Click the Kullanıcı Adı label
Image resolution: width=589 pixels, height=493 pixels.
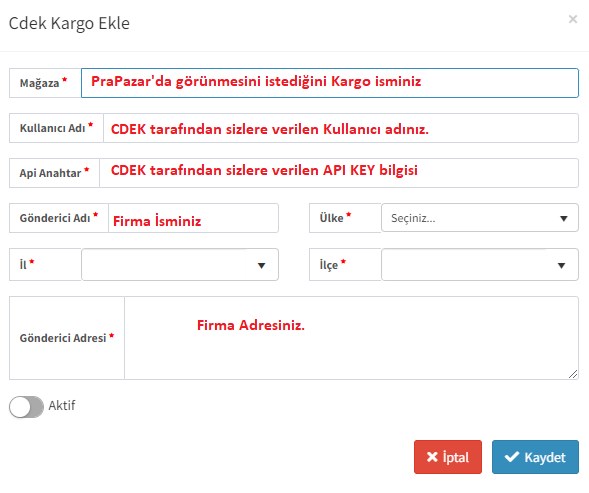[53, 128]
